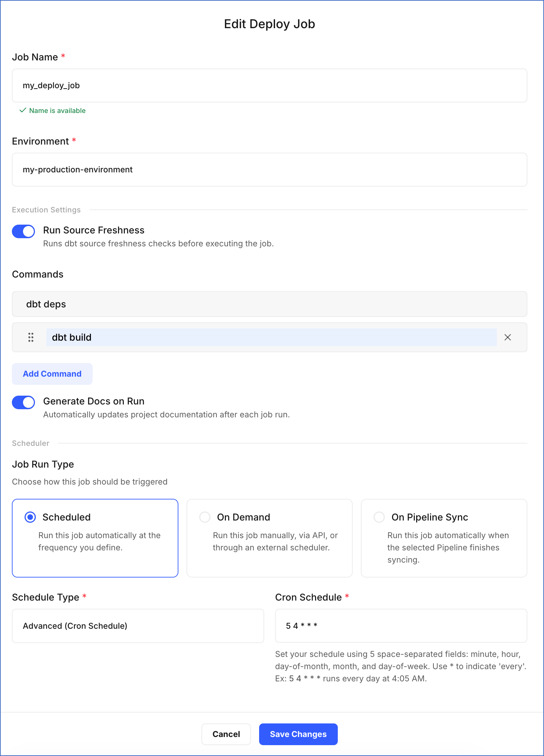Click the dbt deps command row
This screenshot has width=544, height=756.
point(270,304)
